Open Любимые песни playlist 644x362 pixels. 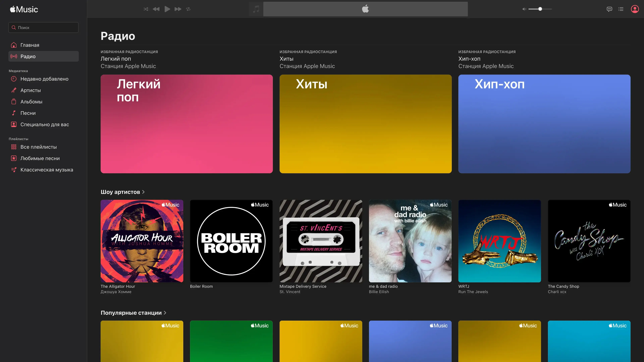[40, 158]
